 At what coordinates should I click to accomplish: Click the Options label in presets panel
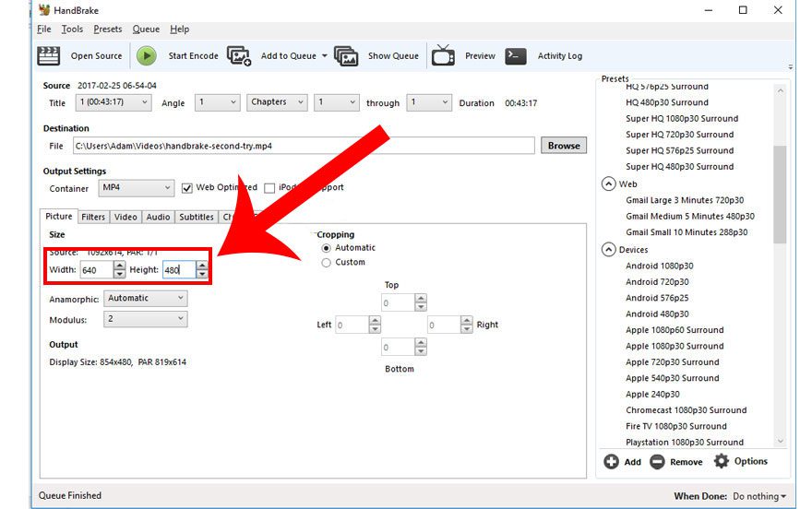tap(751, 461)
